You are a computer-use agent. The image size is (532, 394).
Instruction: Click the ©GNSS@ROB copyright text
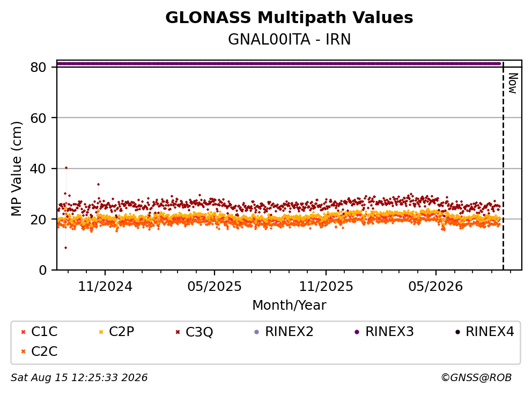click(476, 378)
